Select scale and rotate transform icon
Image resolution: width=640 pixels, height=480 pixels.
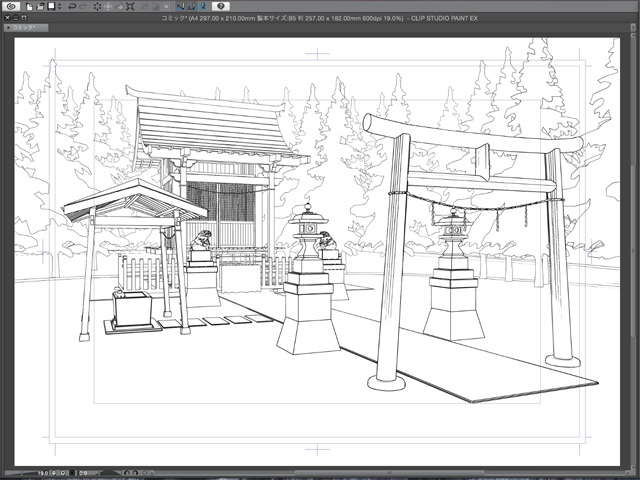130,7
